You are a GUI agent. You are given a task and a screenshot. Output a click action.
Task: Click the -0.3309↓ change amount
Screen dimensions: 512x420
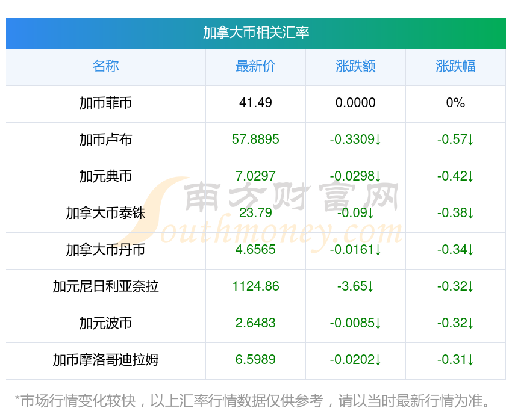355,140
